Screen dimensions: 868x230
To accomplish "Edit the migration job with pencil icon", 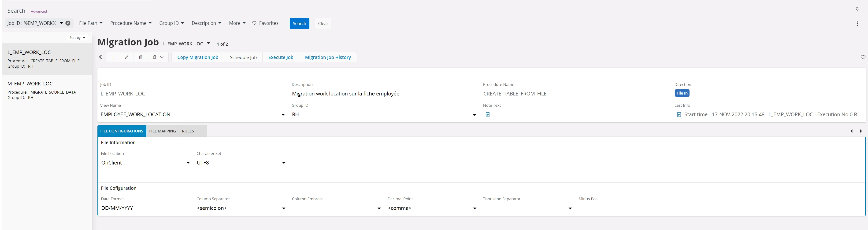I will click(x=127, y=57).
